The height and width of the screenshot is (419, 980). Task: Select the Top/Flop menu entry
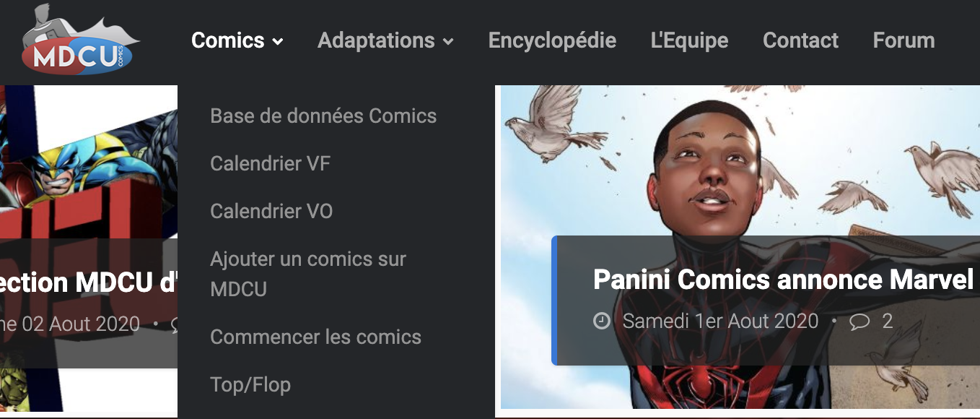[x=250, y=384]
